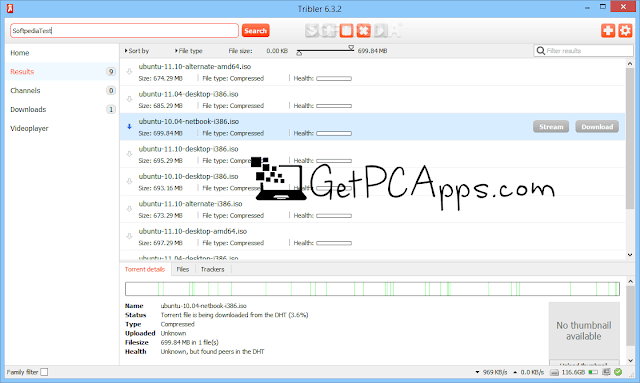Click the disk drive icon in status bar

point(554,372)
